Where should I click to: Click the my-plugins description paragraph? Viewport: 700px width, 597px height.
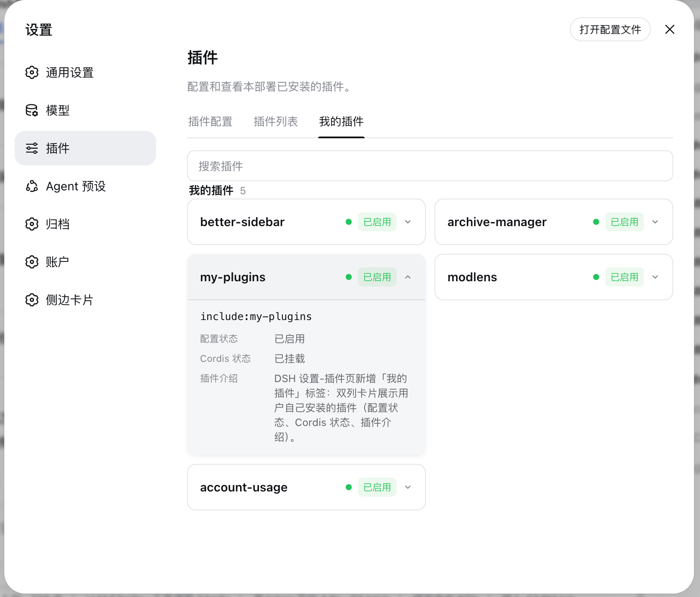tap(341, 407)
